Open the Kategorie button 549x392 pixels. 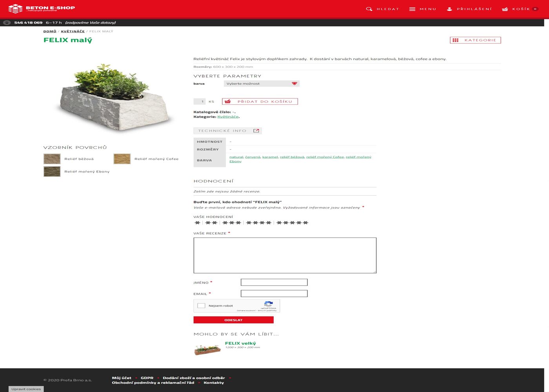pos(475,40)
